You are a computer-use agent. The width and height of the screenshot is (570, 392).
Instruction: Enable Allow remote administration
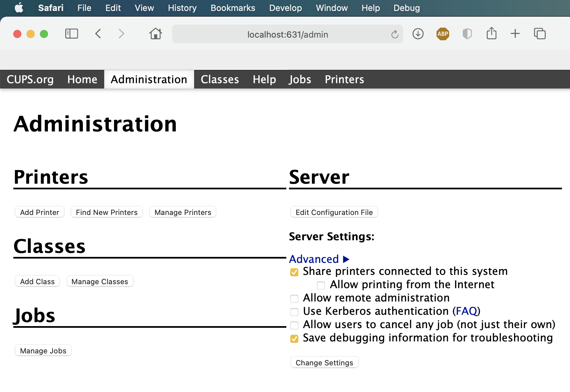[x=294, y=299]
